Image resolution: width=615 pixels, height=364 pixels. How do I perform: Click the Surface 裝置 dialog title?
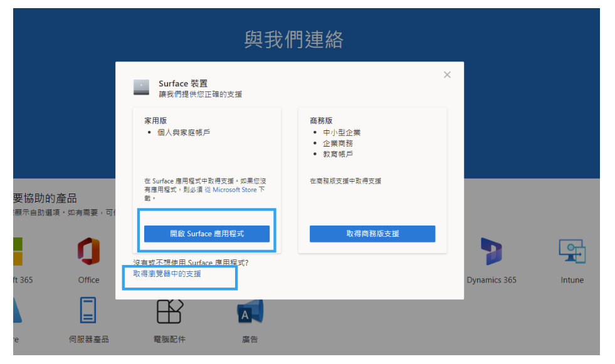183,83
